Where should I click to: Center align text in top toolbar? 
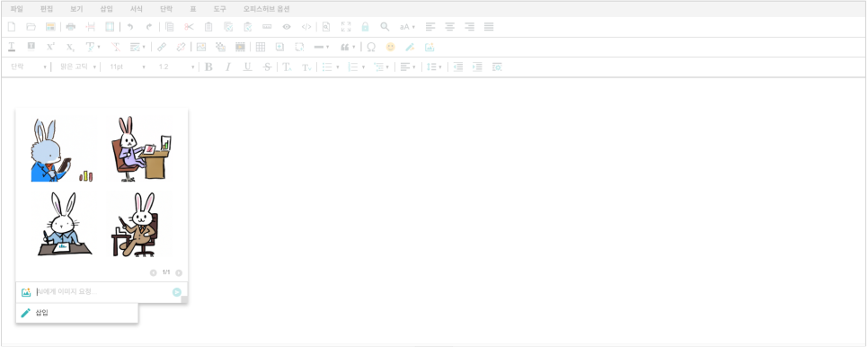(x=450, y=27)
